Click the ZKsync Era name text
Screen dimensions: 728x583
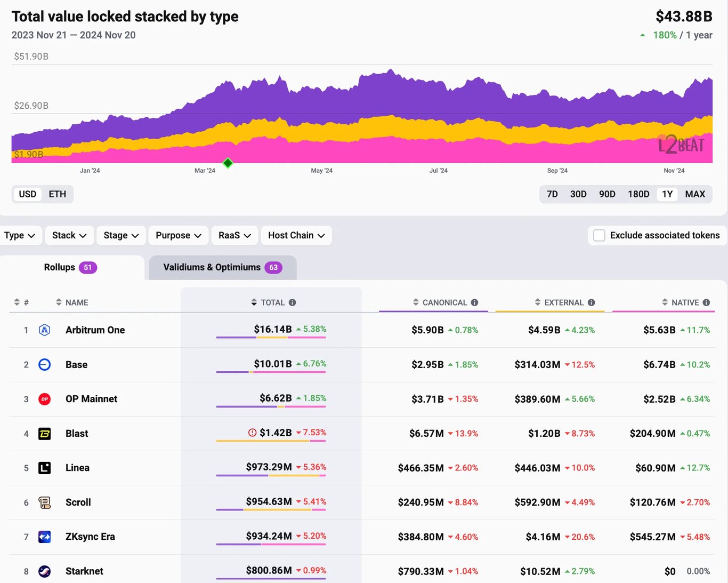(x=90, y=537)
